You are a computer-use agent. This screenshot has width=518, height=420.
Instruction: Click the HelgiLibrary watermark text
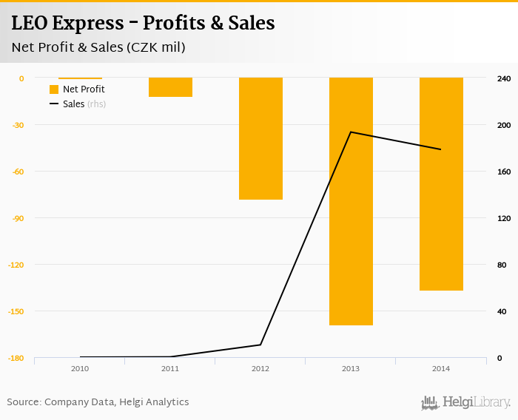(477, 402)
